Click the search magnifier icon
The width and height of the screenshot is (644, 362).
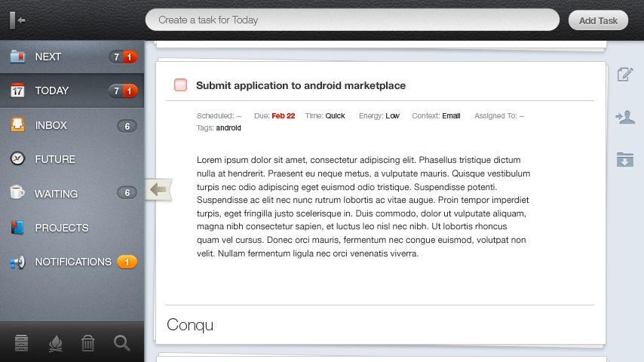121,343
